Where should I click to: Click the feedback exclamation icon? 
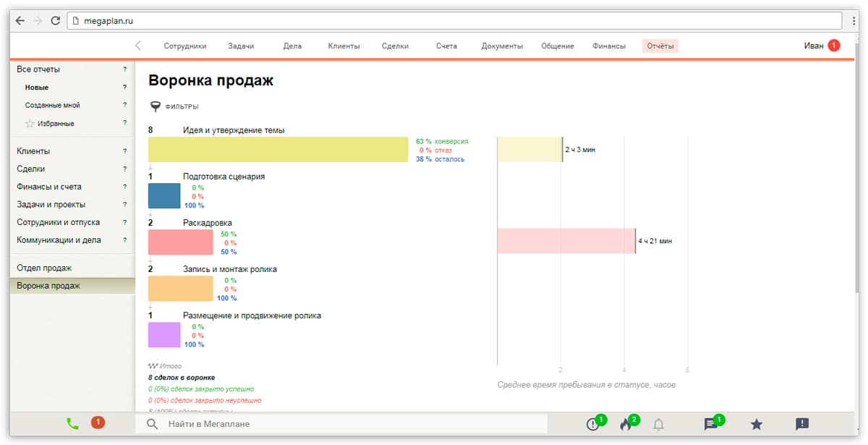801,425
